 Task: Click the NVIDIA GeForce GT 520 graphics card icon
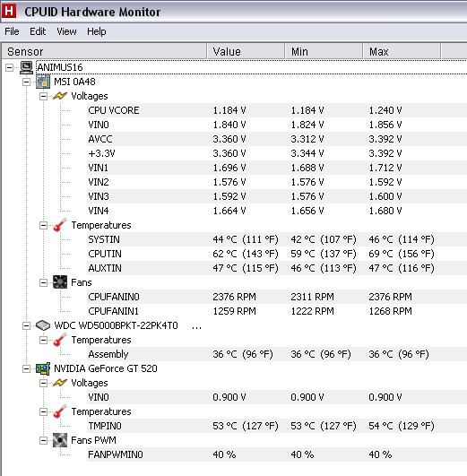43,368
